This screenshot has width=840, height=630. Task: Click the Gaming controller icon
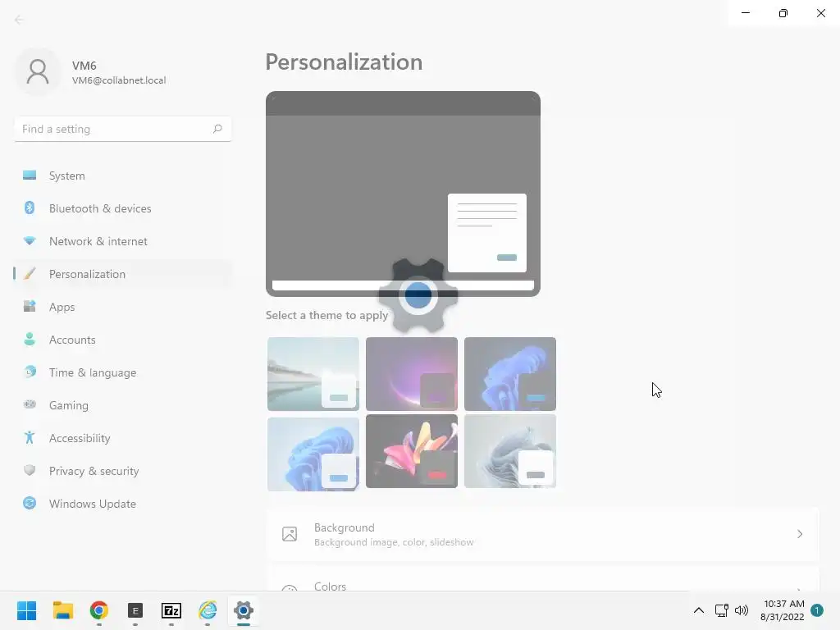coord(30,404)
